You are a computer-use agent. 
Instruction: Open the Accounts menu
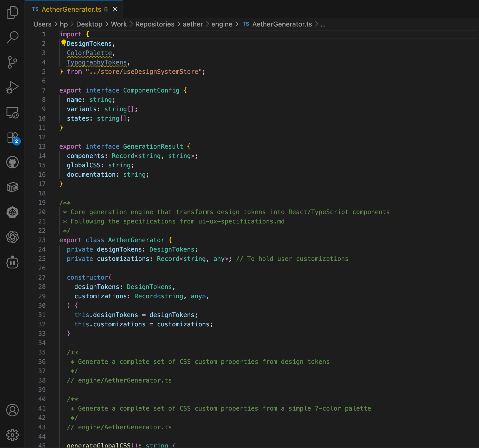[x=12, y=410]
